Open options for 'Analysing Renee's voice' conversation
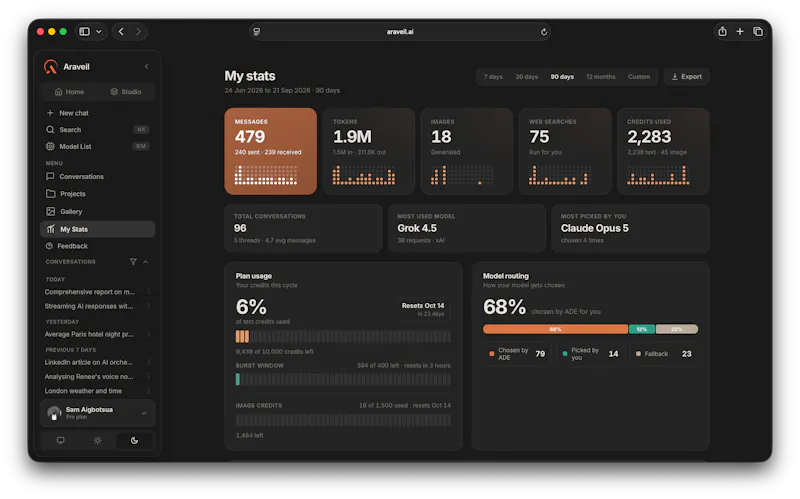Screen dimensions: 800x499 click(148, 377)
